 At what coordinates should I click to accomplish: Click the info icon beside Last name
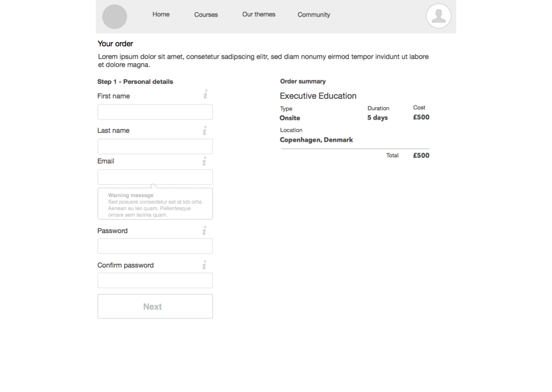point(205,130)
